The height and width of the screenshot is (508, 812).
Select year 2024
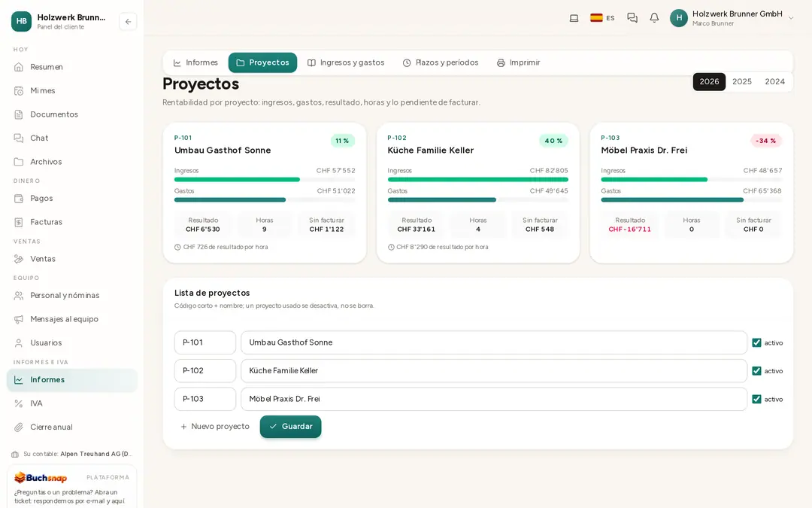pyautogui.click(x=774, y=81)
